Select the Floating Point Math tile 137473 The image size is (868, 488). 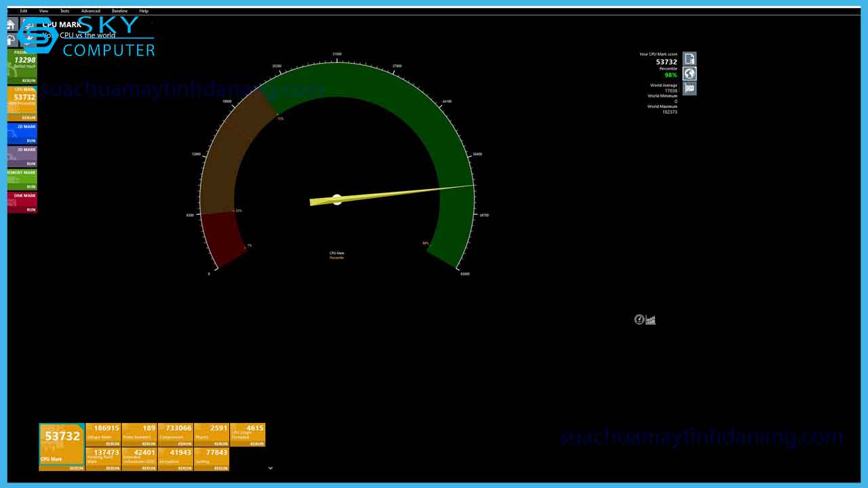click(103, 456)
